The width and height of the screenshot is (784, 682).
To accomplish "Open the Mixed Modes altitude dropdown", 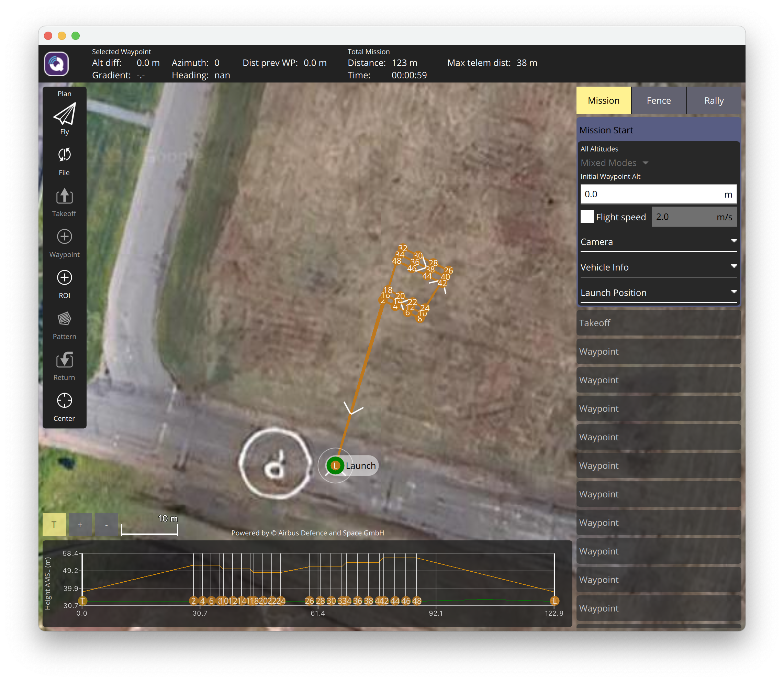I will coord(614,163).
